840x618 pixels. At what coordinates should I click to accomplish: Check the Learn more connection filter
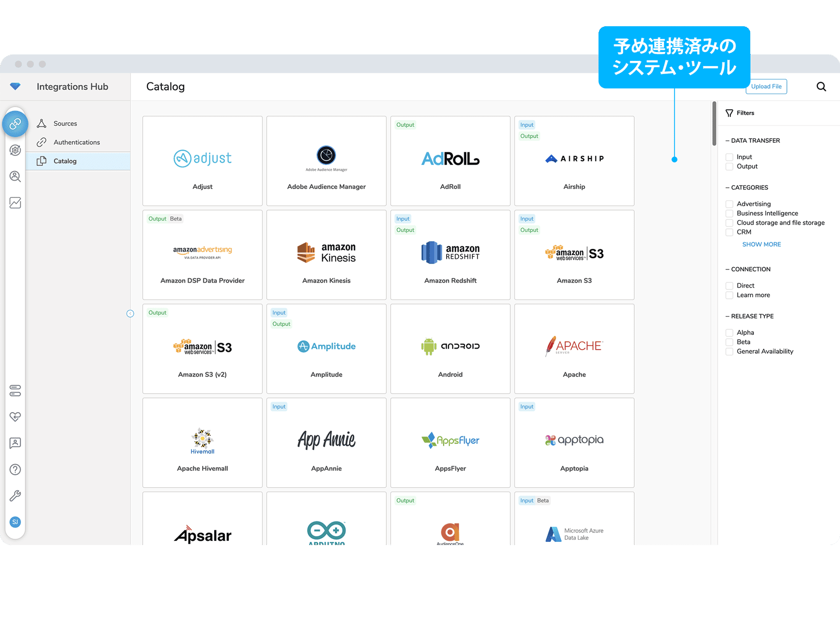point(729,295)
